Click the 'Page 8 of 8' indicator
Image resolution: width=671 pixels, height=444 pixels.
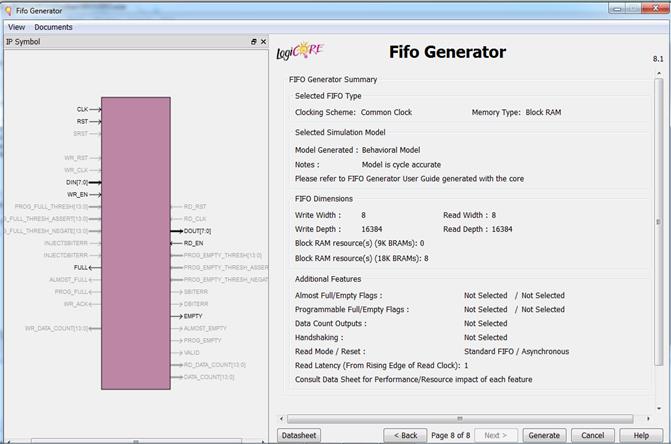pos(451,435)
